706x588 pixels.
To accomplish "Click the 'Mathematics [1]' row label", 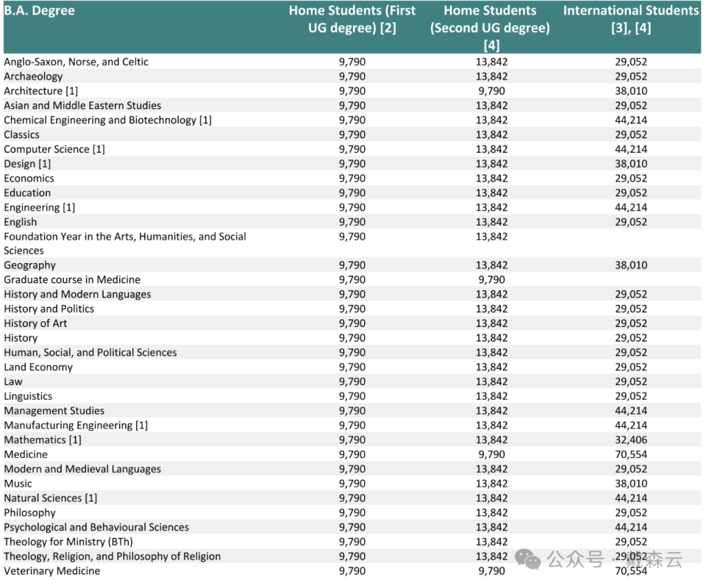I will [x=43, y=440].
